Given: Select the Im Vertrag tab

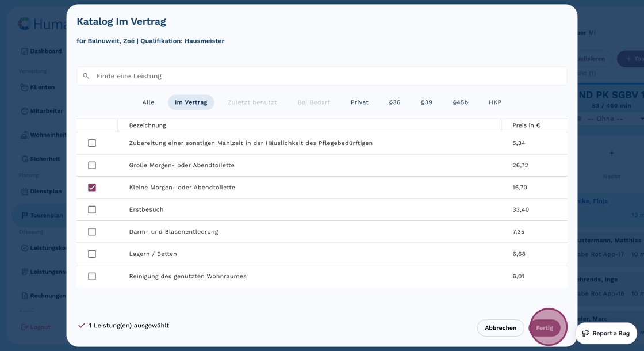Looking at the screenshot, I should point(191,102).
